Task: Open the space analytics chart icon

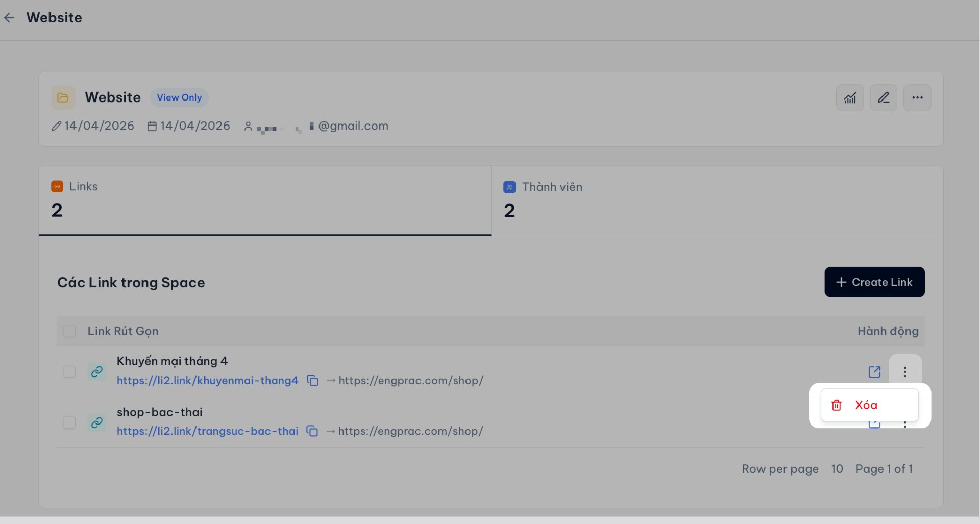Action: pos(850,98)
